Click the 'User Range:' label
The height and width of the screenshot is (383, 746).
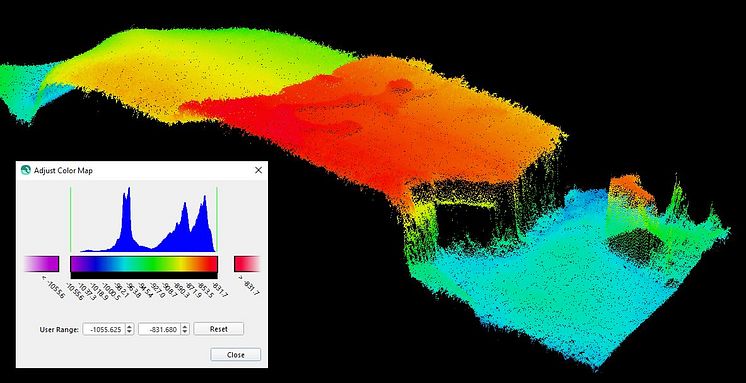coord(59,329)
